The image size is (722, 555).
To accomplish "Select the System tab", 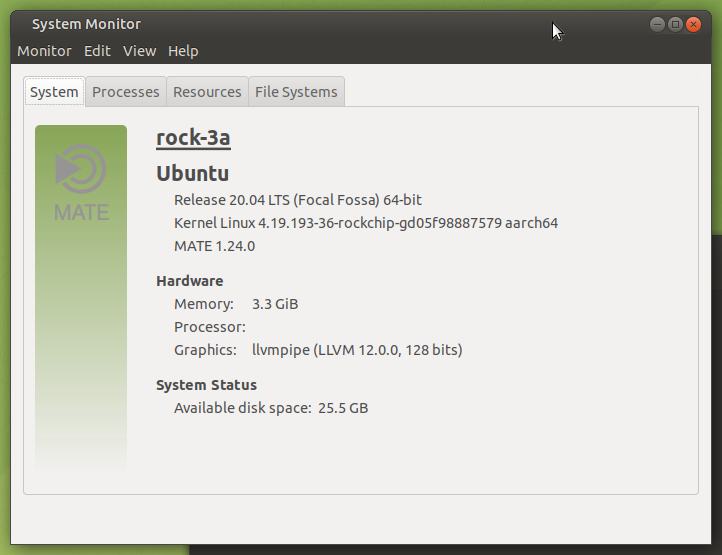I will pos(54,92).
